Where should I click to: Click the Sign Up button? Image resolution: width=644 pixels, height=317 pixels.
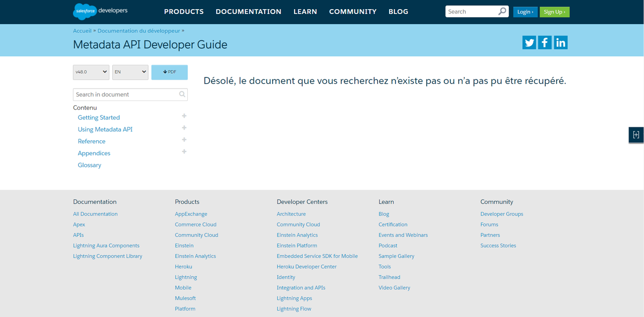coord(554,12)
